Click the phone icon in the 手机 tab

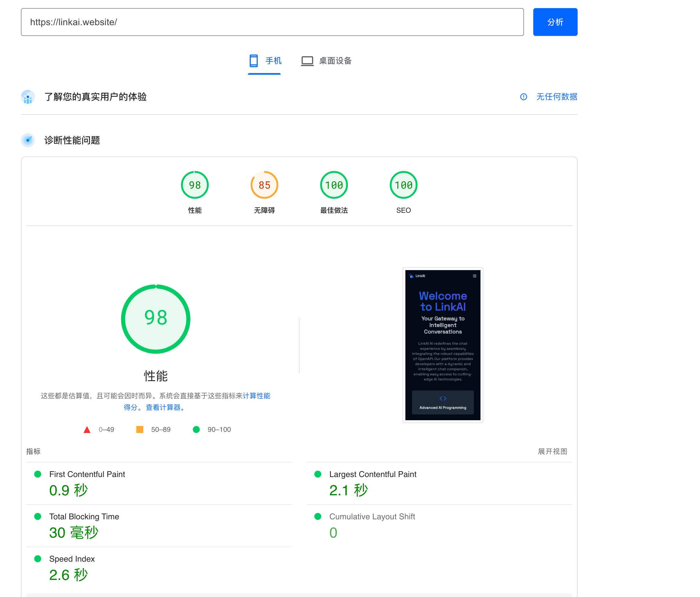coord(253,61)
